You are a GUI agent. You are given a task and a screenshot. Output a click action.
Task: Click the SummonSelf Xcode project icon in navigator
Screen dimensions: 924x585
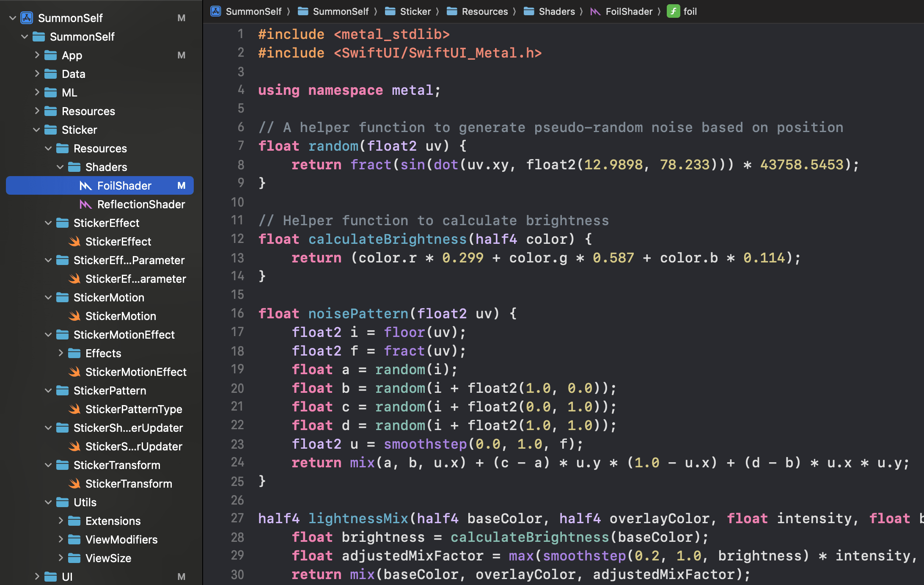tap(27, 18)
